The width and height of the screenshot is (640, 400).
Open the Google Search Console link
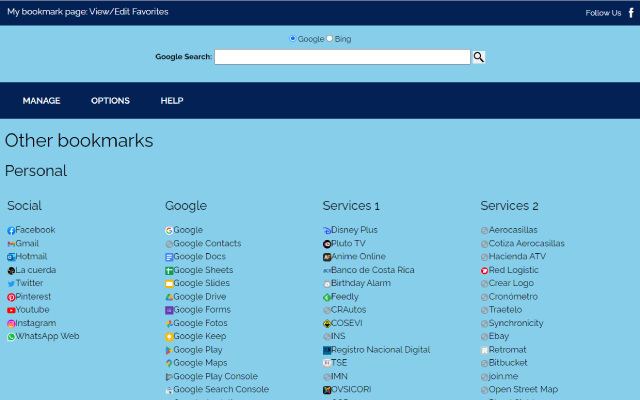pos(221,389)
